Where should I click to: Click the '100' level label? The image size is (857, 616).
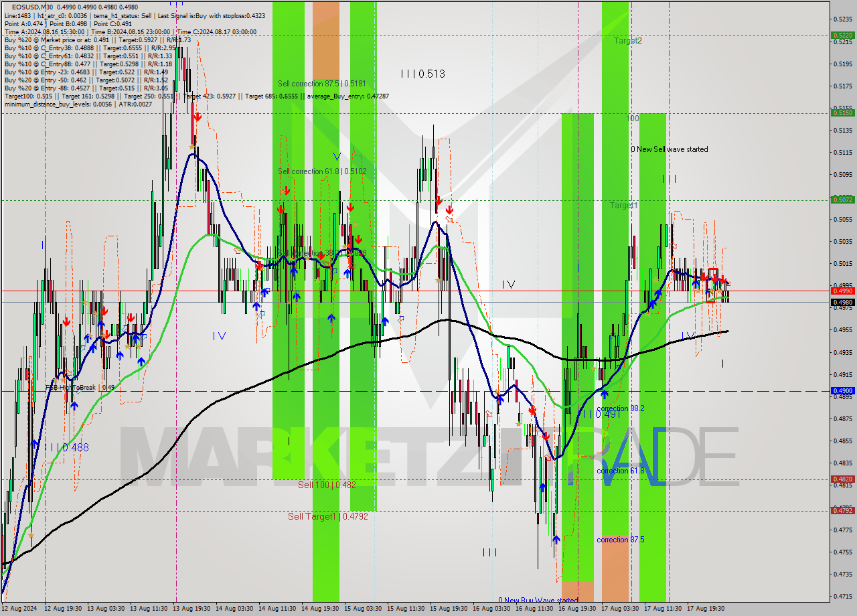(x=633, y=118)
